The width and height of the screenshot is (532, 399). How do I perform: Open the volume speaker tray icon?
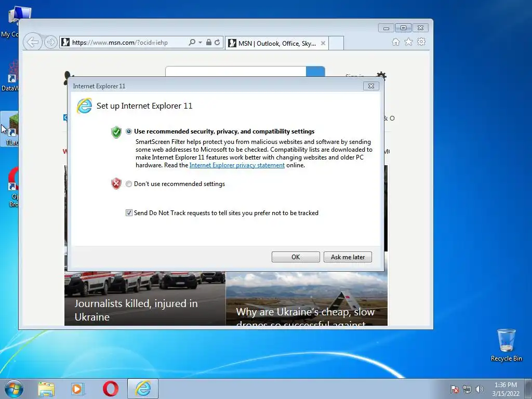479,389
